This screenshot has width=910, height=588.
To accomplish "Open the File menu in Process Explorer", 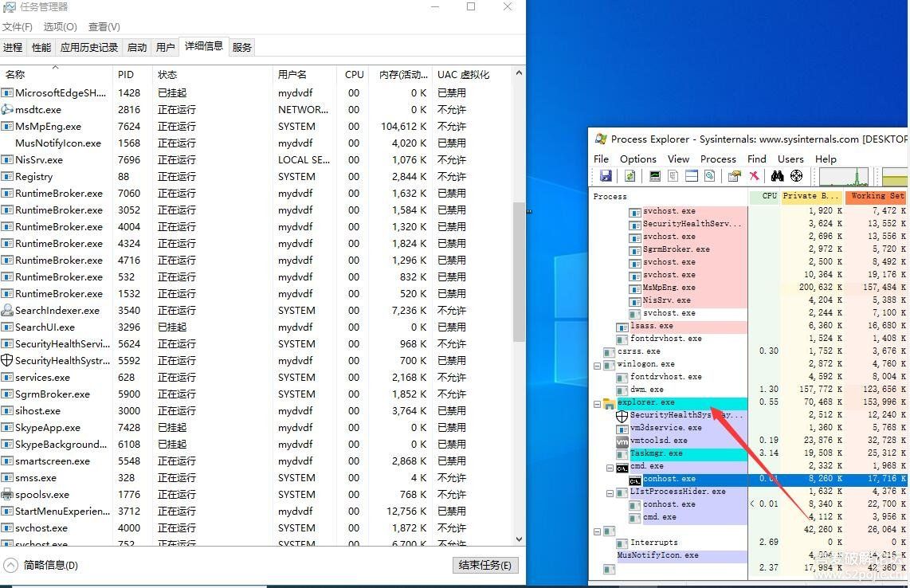I will pos(602,159).
